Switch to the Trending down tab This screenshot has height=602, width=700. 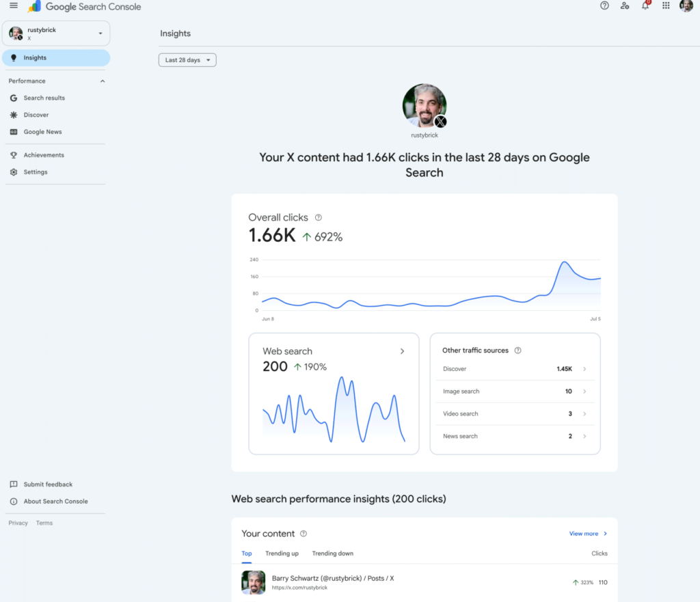coord(333,553)
